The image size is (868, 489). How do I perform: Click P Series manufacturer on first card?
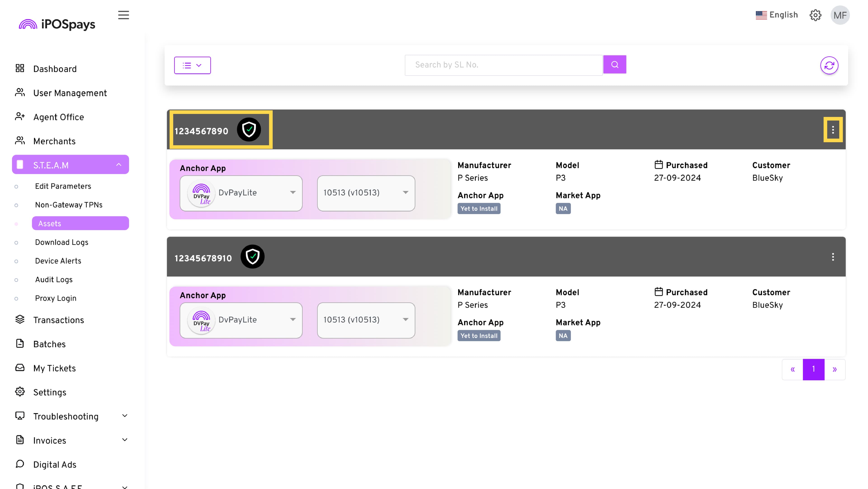point(472,178)
